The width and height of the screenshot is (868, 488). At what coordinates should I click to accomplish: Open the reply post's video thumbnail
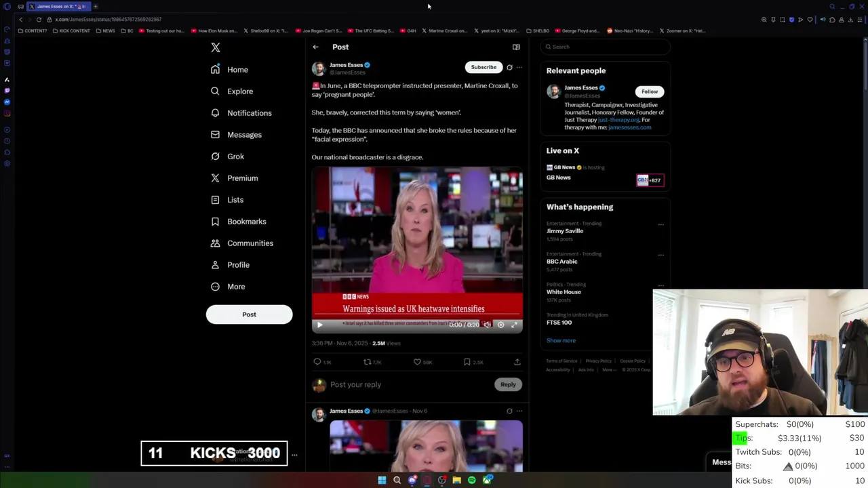[x=426, y=446]
